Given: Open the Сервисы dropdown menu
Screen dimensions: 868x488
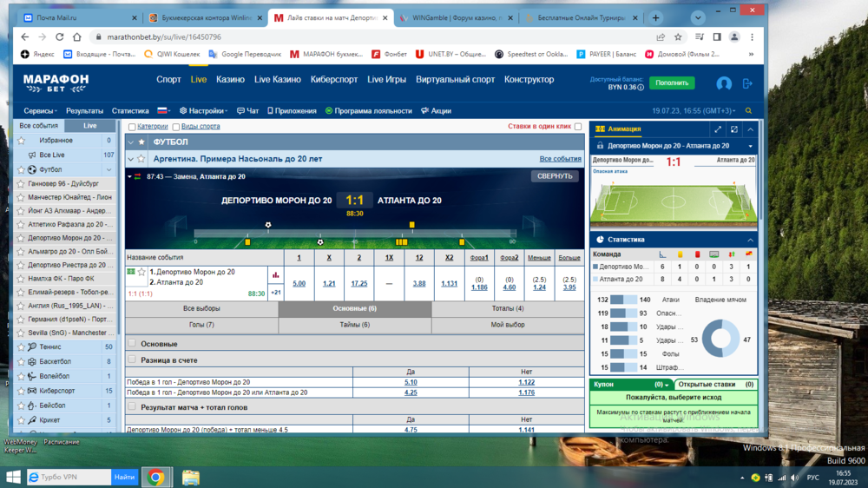Looking at the screenshot, I should pyautogui.click(x=40, y=111).
